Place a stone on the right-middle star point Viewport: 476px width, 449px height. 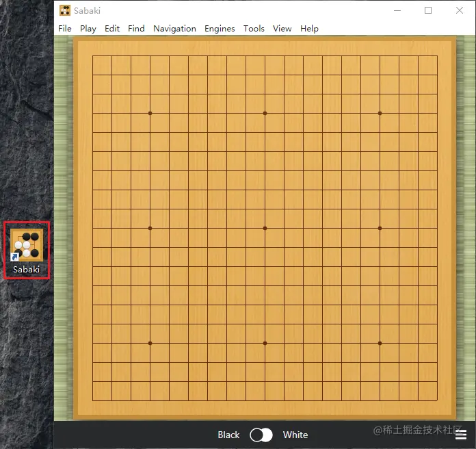[380, 228]
